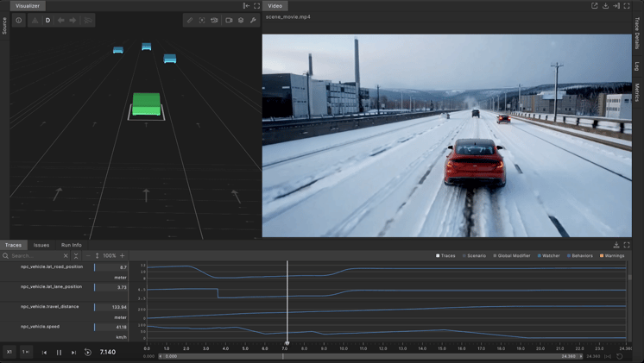Collapse all trace rows
The height and width of the screenshot is (363, 644).
(76, 255)
